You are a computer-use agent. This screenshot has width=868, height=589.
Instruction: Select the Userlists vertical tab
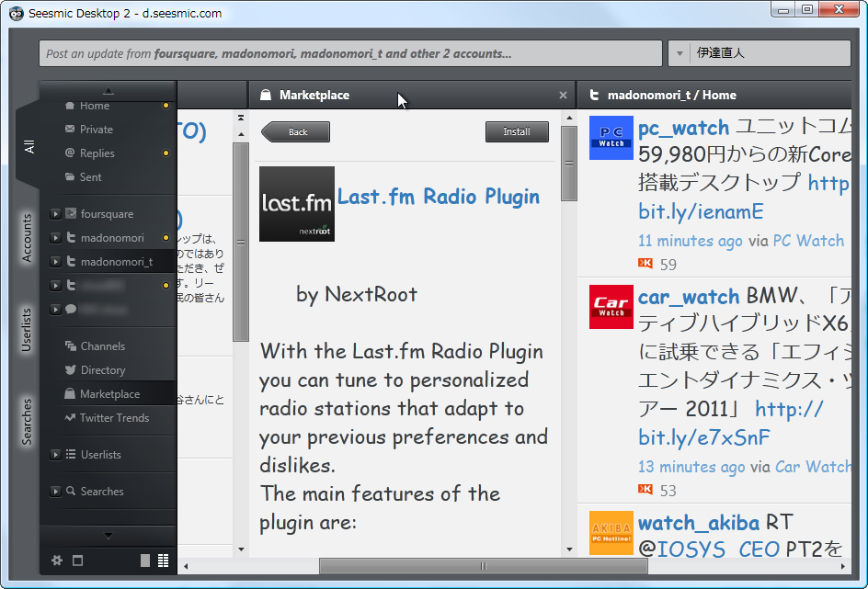tap(27, 330)
